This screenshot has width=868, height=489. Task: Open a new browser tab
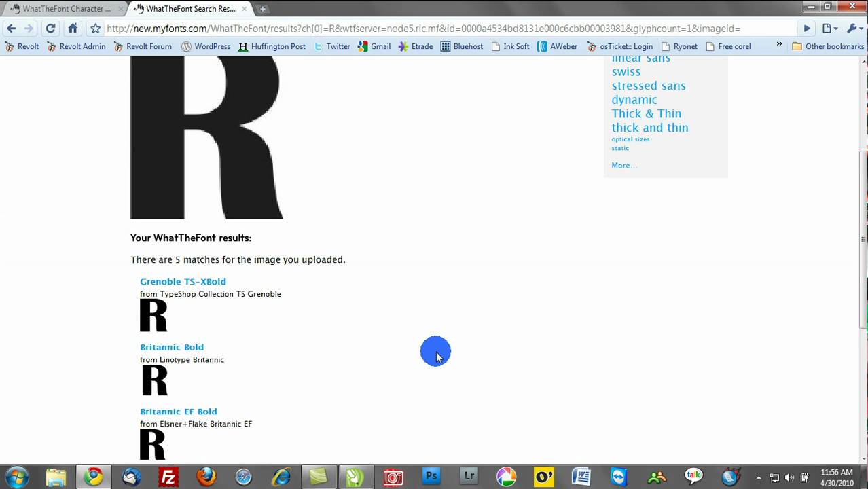(262, 9)
